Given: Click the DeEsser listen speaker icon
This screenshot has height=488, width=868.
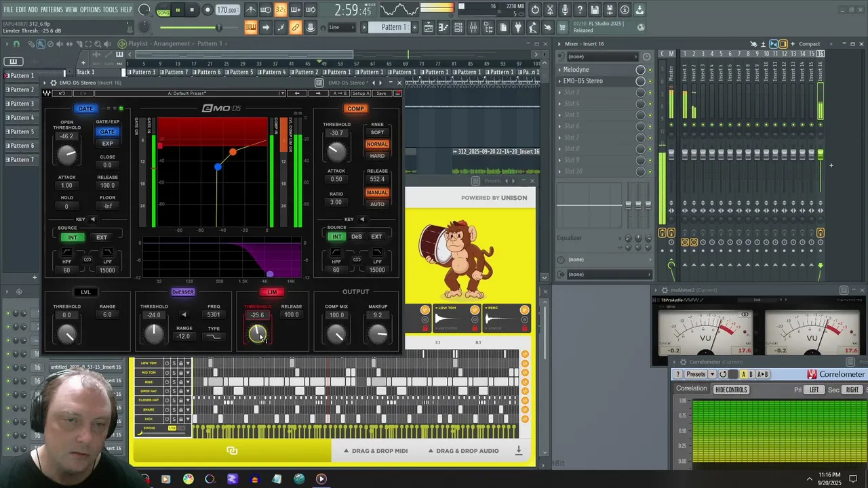Looking at the screenshot, I should click(x=183, y=314).
